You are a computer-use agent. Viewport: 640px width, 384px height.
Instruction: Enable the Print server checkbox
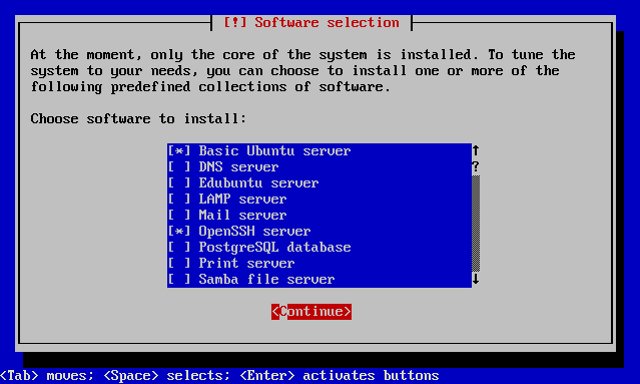[x=179, y=263]
